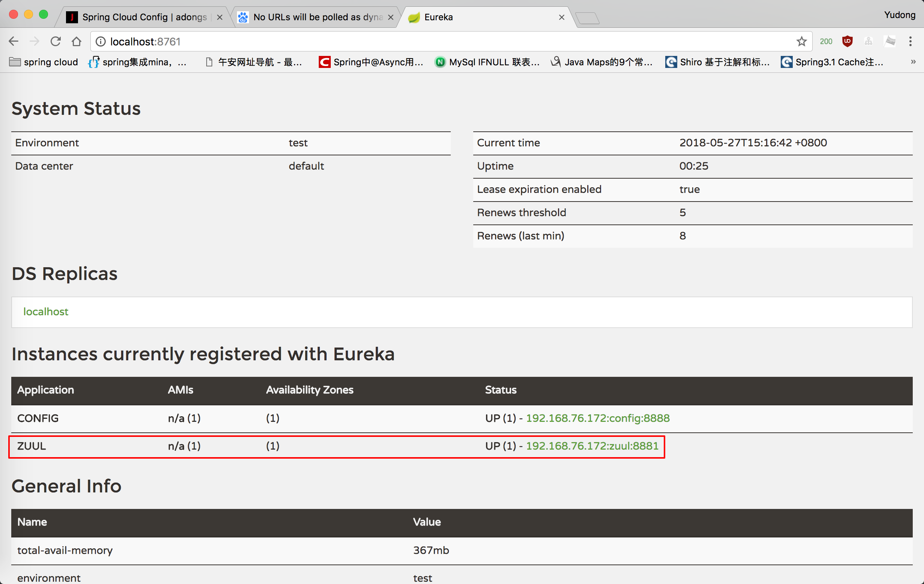Click the localhost DS replica link
The width and height of the screenshot is (924, 584).
coord(46,312)
